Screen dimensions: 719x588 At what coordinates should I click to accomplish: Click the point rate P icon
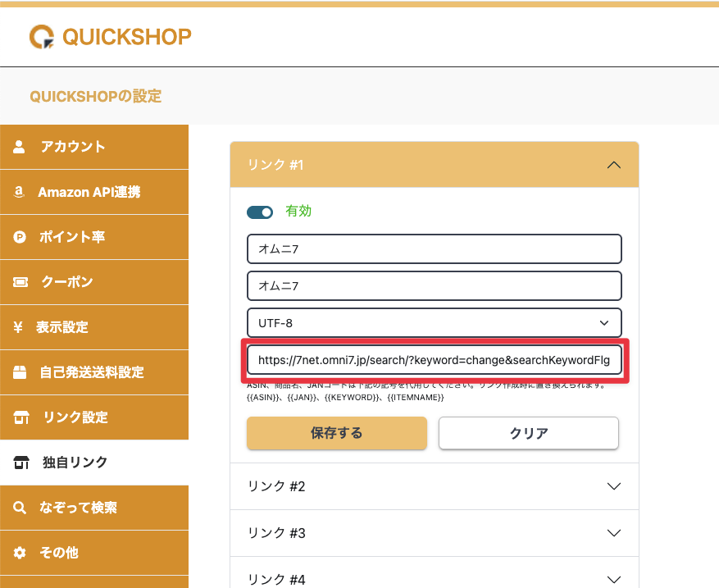point(20,237)
